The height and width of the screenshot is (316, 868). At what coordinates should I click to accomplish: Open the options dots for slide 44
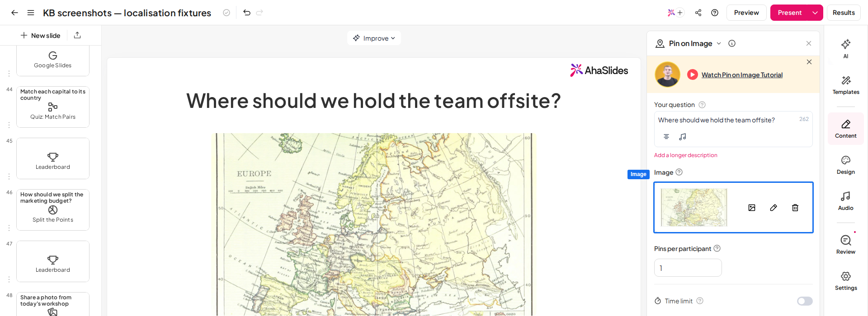point(9,125)
